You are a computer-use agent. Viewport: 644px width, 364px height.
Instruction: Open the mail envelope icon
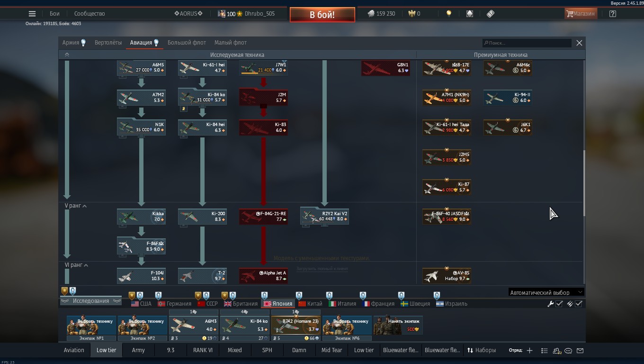coord(580,351)
